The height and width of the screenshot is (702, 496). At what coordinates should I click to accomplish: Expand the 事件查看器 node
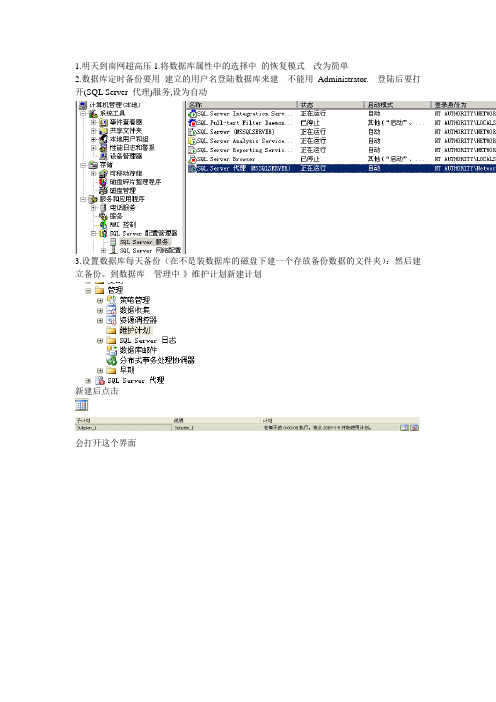click(93, 122)
